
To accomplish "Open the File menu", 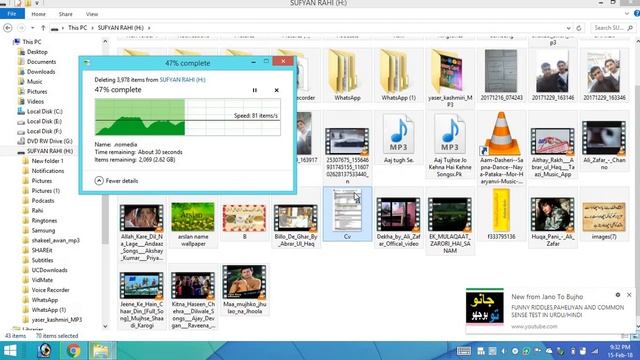I will click(x=12, y=14).
